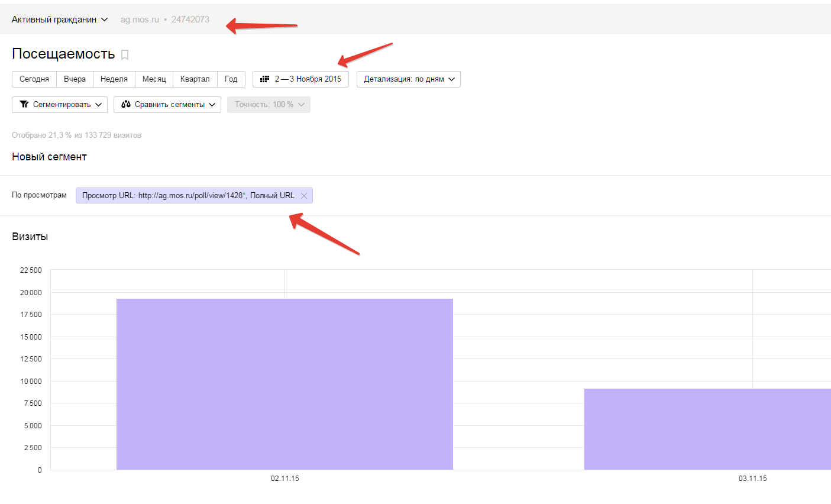Select the Сегодня period tab

coord(34,79)
